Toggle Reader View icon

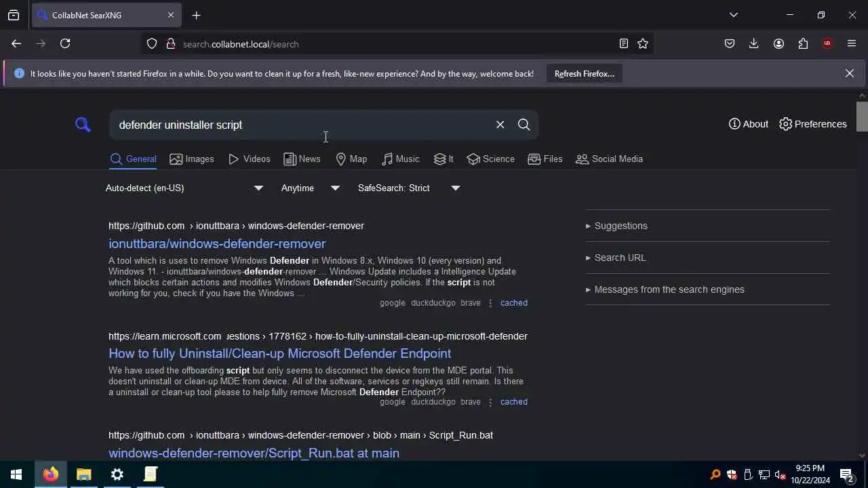point(624,43)
